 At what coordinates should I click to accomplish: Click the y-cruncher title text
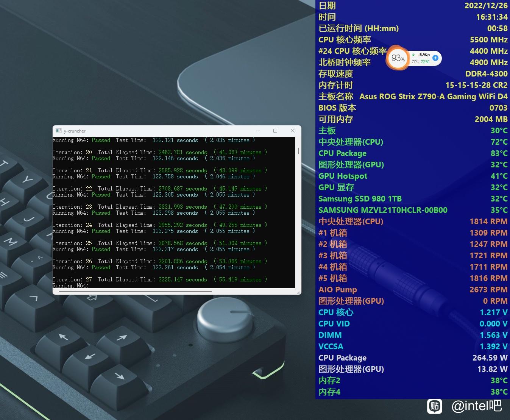click(x=75, y=131)
